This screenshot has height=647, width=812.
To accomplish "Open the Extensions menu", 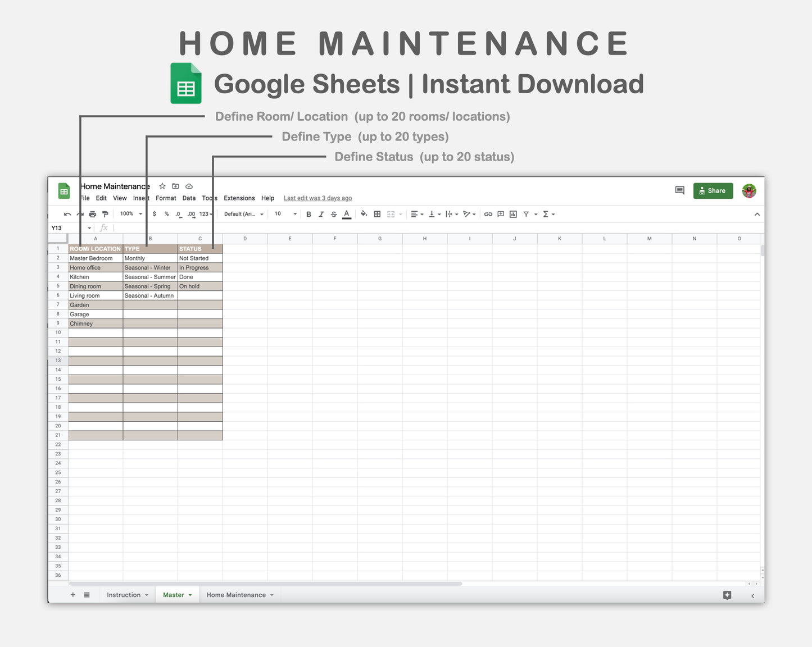I will (x=239, y=198).
